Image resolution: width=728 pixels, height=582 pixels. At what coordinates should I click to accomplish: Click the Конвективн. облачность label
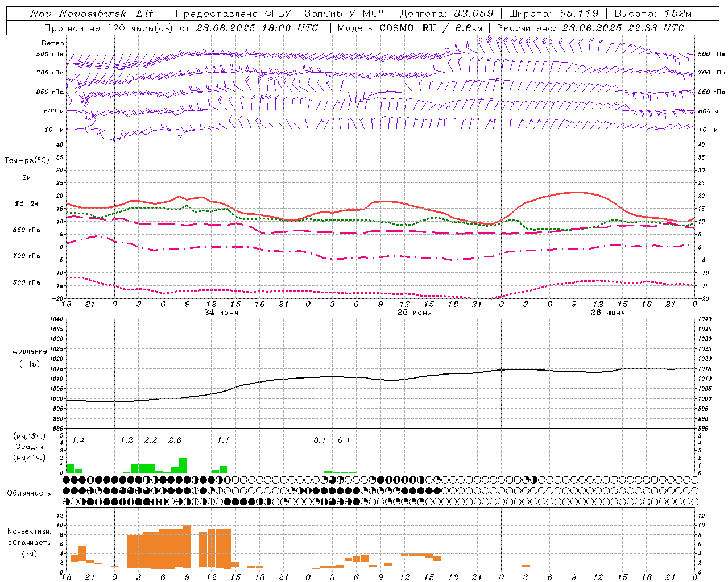click(x=30, y=537)
